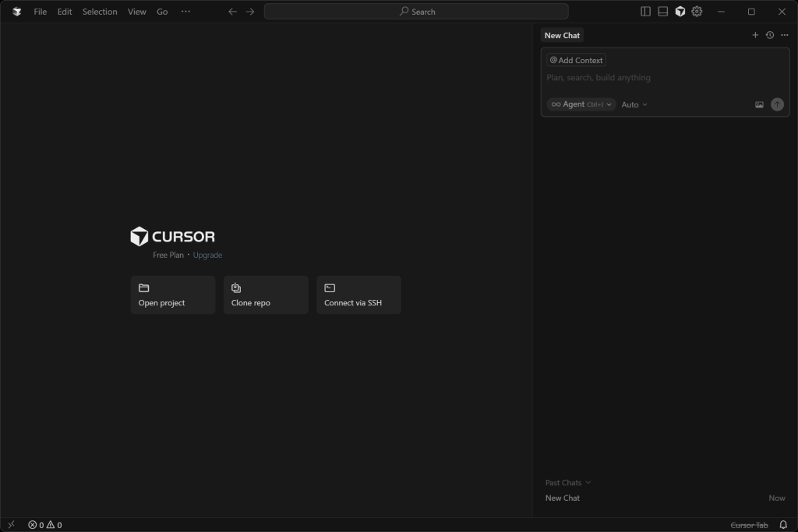Click the notifications bell in the status bar
This screenshot has height=532, width=798.
782,524
